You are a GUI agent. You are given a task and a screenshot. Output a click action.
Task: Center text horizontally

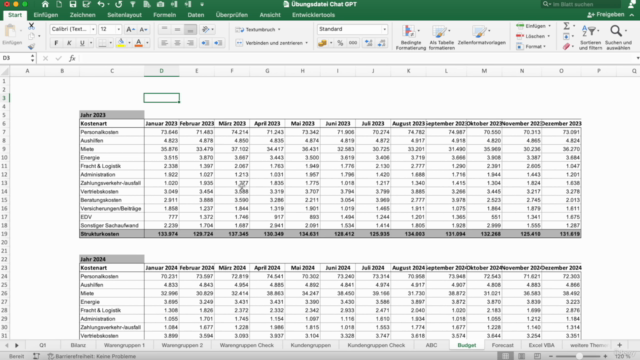pos(177,43)
